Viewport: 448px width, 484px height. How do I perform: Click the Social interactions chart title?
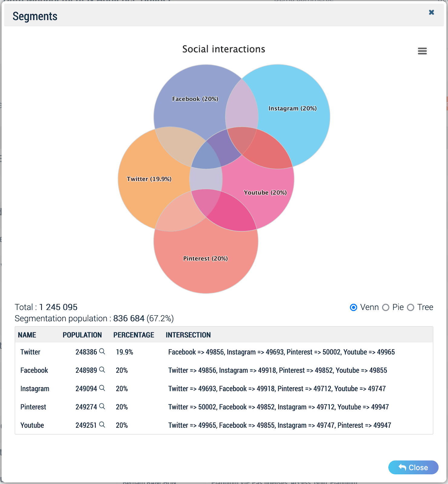[224, 49]
